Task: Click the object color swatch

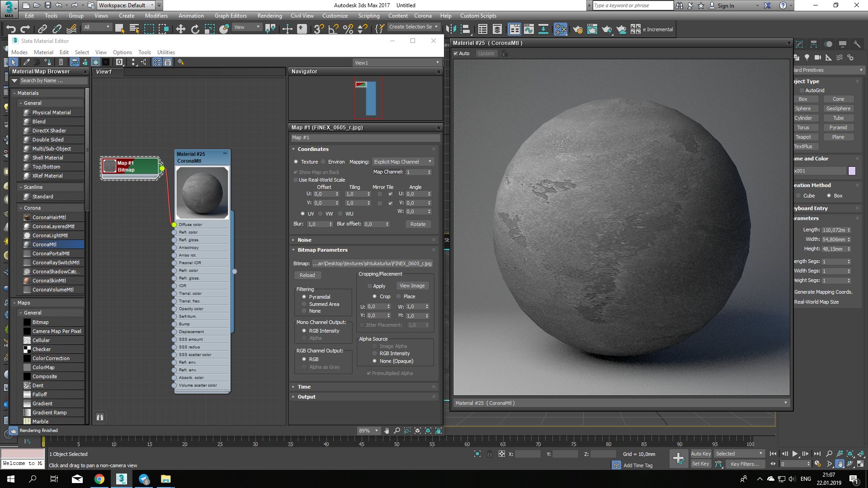Action: 852,171
